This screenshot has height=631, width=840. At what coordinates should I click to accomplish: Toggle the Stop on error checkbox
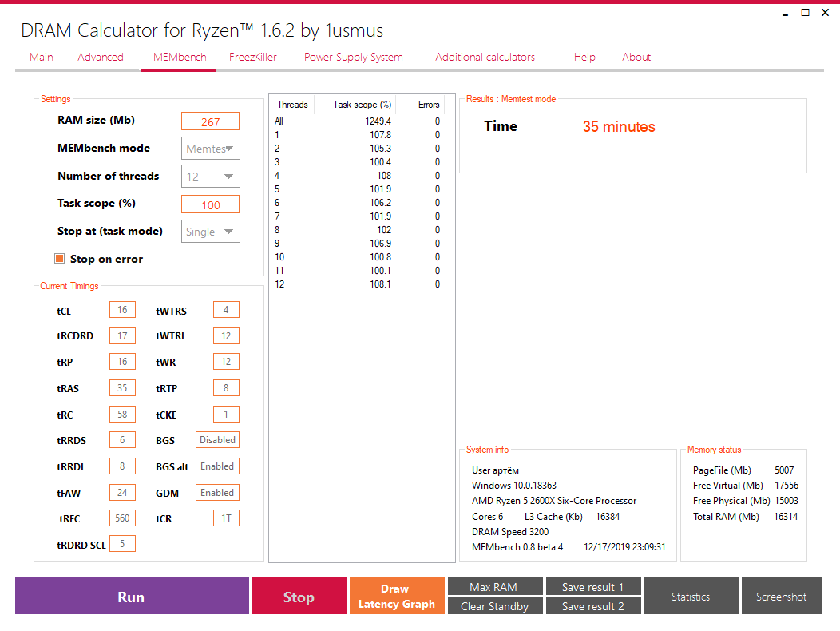pyautogui.click(x=59, y=259)
